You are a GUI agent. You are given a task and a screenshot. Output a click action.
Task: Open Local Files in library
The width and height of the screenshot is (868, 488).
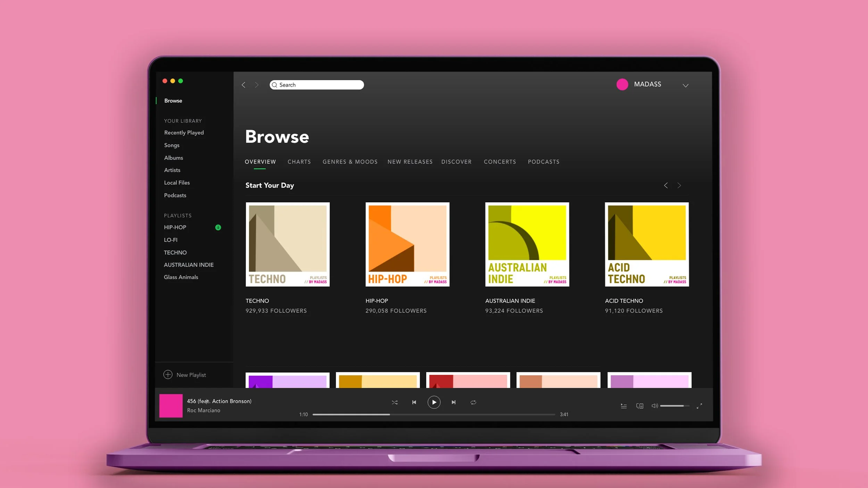click(x=177, y=183)
